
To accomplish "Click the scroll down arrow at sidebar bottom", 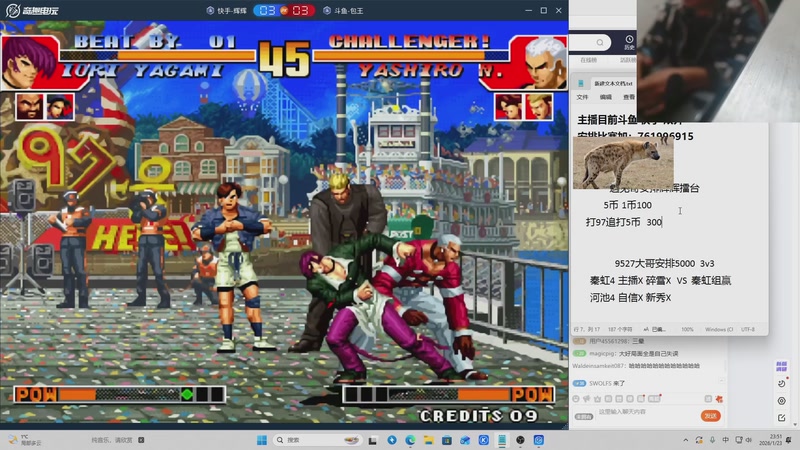I will tap(795, 424).
